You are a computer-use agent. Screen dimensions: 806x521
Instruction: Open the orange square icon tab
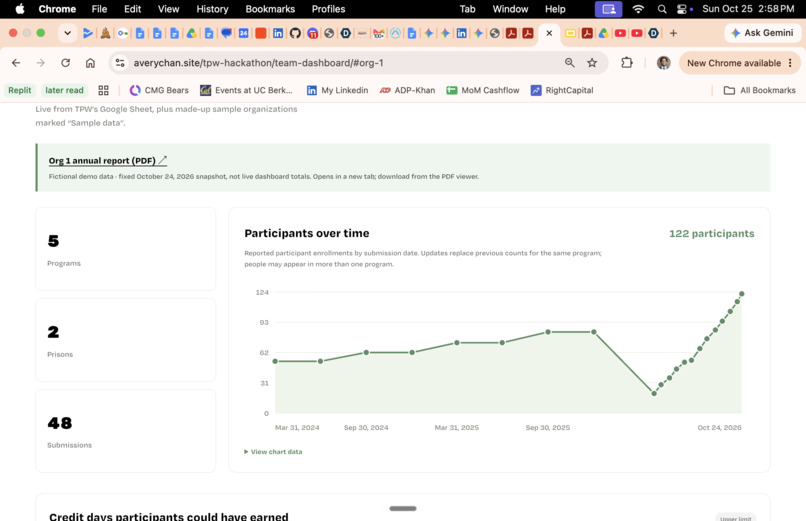[261, 33]
